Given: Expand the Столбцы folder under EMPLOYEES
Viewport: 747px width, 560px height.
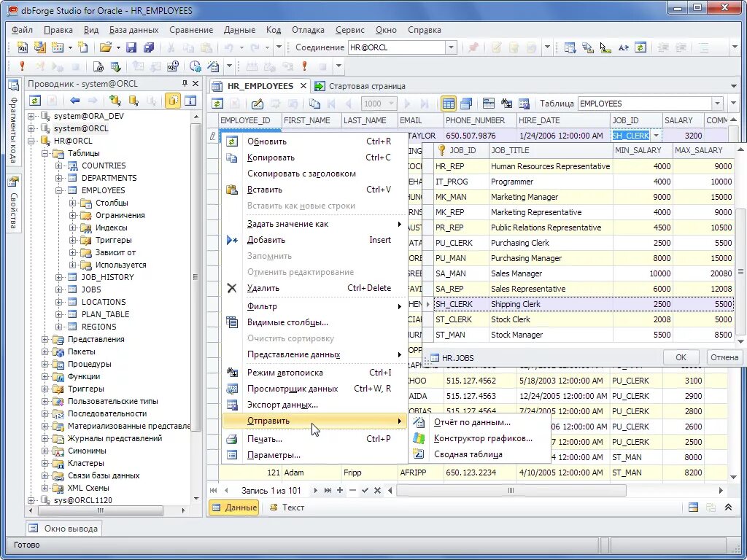Looking at the screenshot, I should tap(72, 203).
